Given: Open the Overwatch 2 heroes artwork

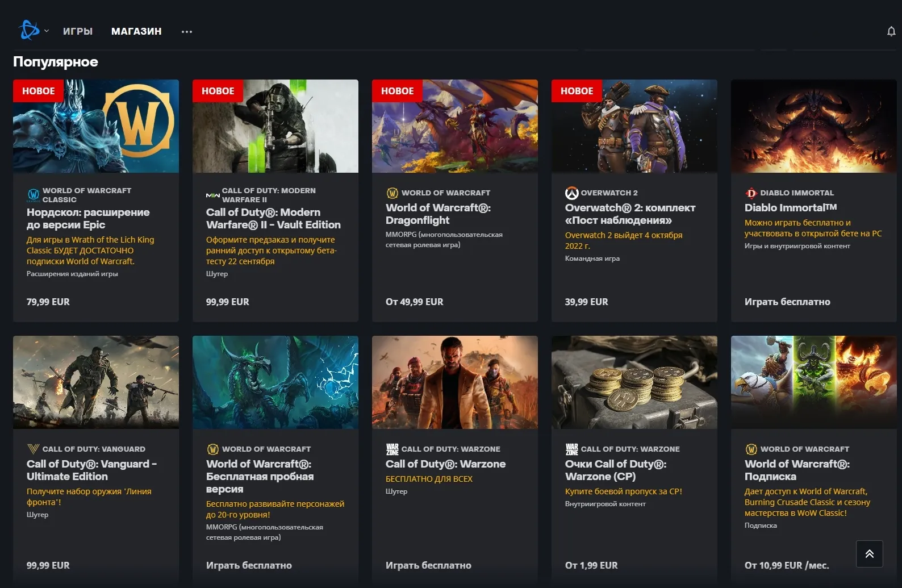Looking at the screenshot, I should coord(634,126).
